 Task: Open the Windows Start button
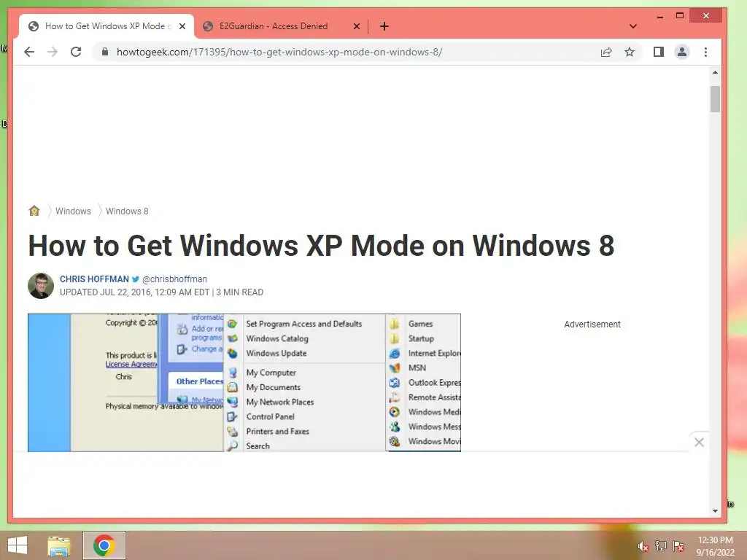[18, 545]
